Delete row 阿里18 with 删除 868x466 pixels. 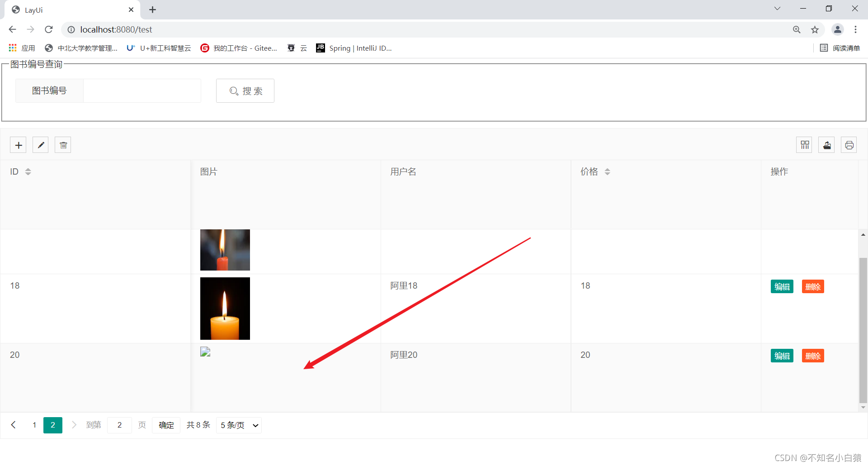pos(813,286)
